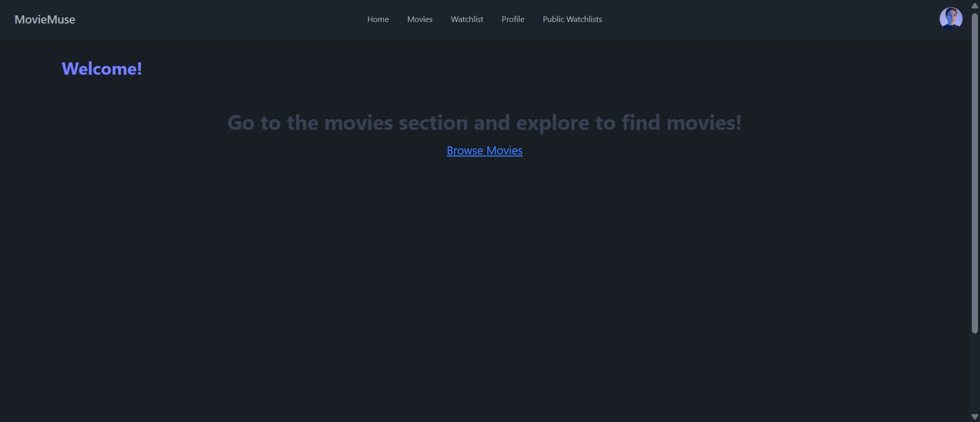Click the scrollbar track below the thumb
The width and height of the screenshot is (980, 422).
[x=974, y=373]
